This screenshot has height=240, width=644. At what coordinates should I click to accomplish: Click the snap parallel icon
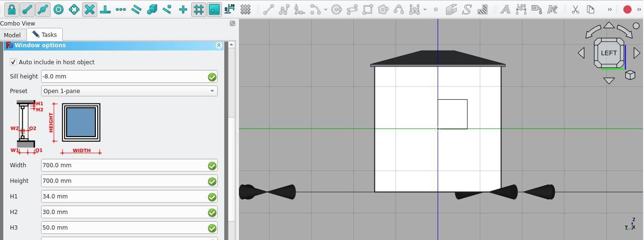(x=136, y=9)
